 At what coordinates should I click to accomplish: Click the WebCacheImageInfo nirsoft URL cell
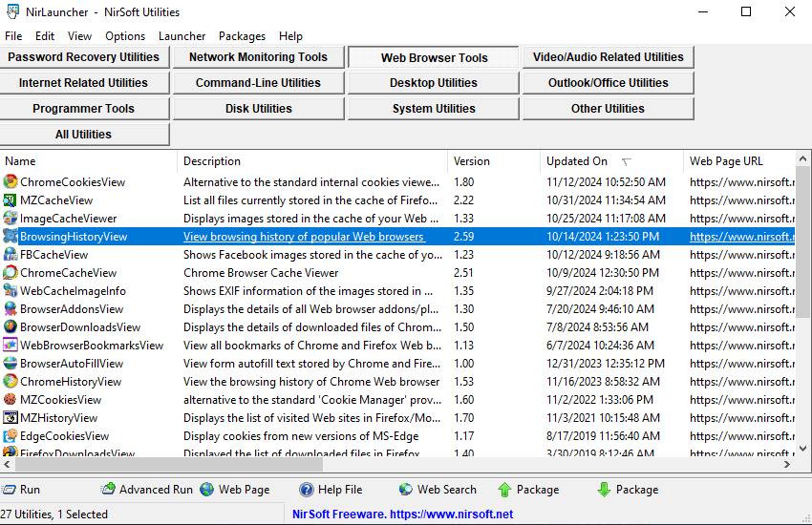click(x=742, y=291)
